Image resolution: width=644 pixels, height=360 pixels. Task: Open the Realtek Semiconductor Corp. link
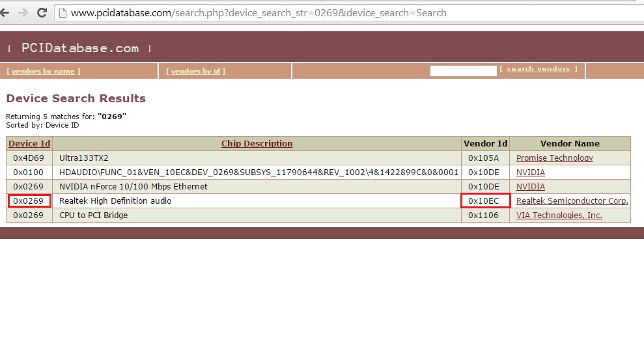coord(572,201)
